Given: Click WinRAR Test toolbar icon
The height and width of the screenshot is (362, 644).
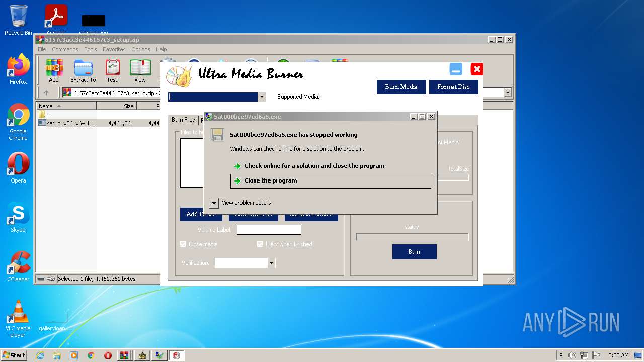Looking at the screenshot, I should click(x=112, y=71).
